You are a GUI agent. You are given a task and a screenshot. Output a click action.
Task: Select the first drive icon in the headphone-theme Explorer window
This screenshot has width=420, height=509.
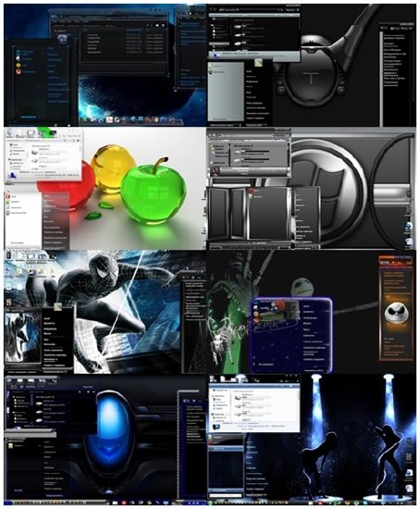[238, 27]
